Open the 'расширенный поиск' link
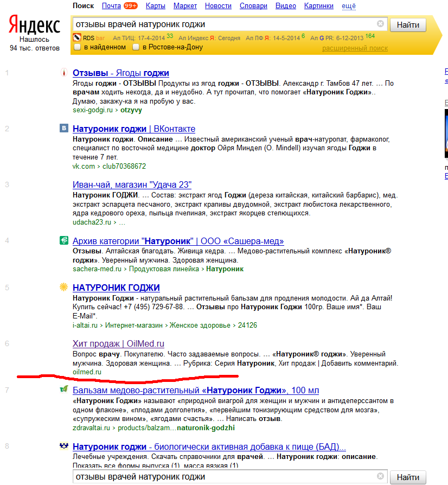The image size is (448, 485). point(355,48)
